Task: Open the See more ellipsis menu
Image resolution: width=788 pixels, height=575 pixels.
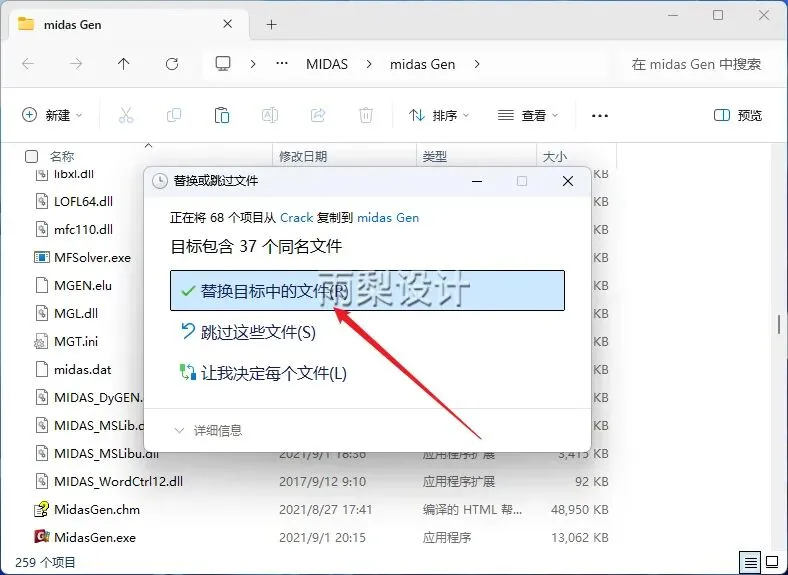Action: [x=600, y=116]
